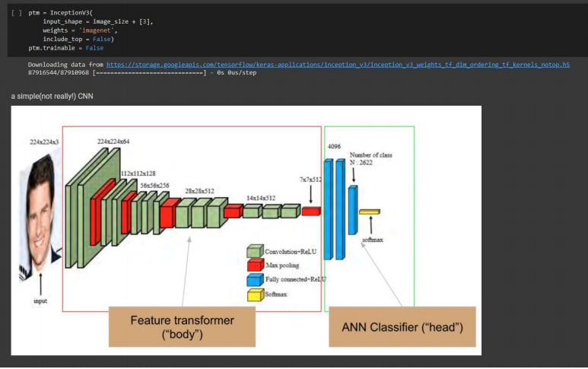588x369 pixels.
Task: Click the 'ANN Classifier ("head")' label box
Action: pos(402,327)
